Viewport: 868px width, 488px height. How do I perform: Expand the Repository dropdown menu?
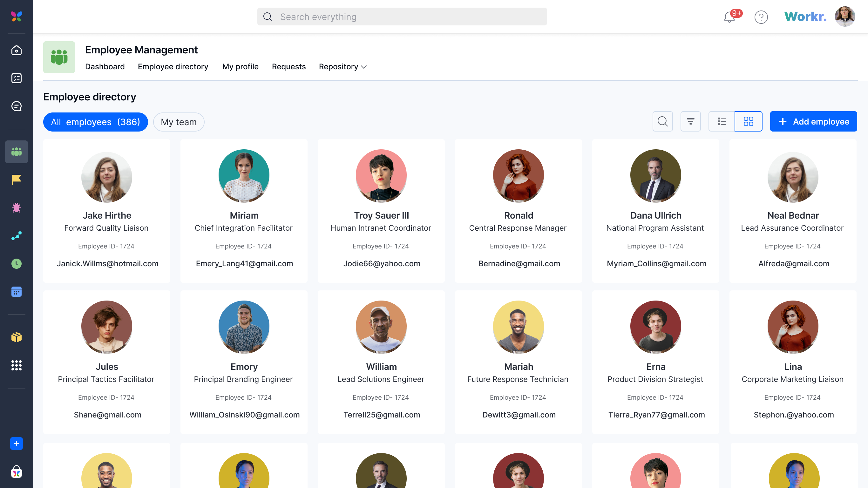[x=343, y=67]
